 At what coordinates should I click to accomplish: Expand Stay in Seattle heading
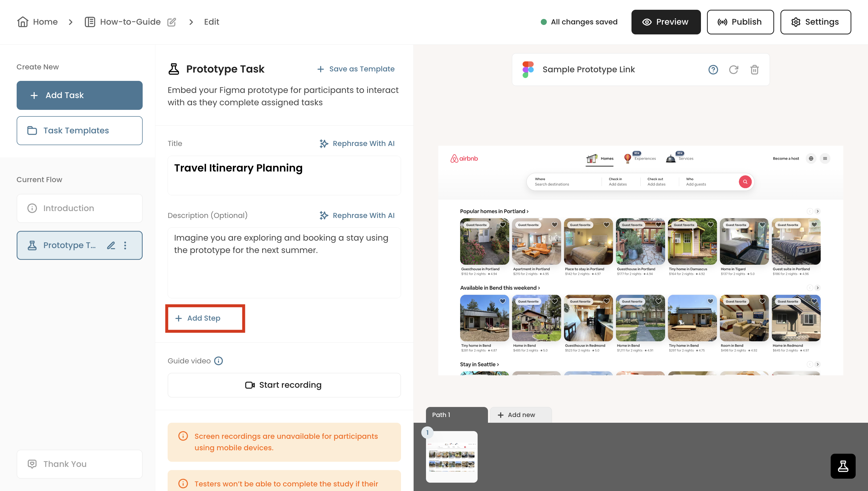(x=479, y=365)
